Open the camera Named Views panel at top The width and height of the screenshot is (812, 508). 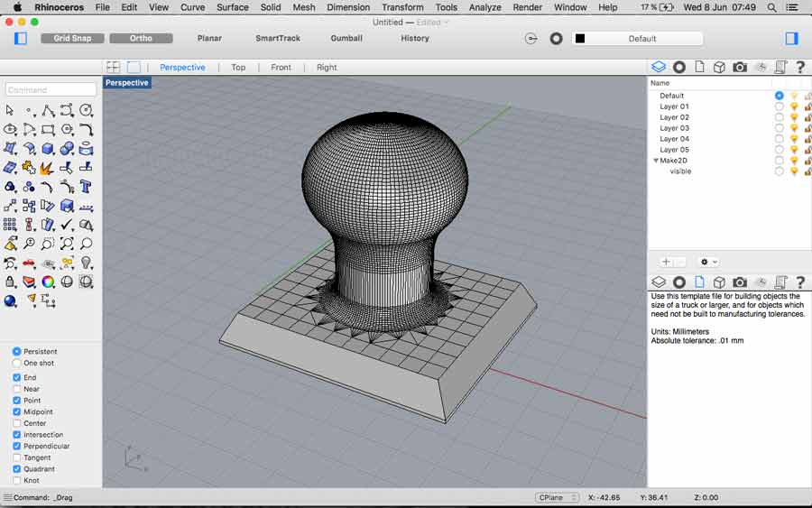[740, 67]
